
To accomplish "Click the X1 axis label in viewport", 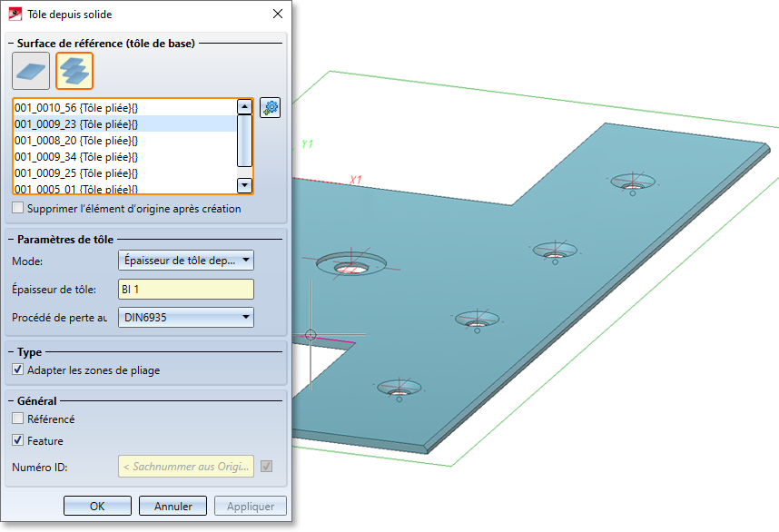I will coord(356,180).
